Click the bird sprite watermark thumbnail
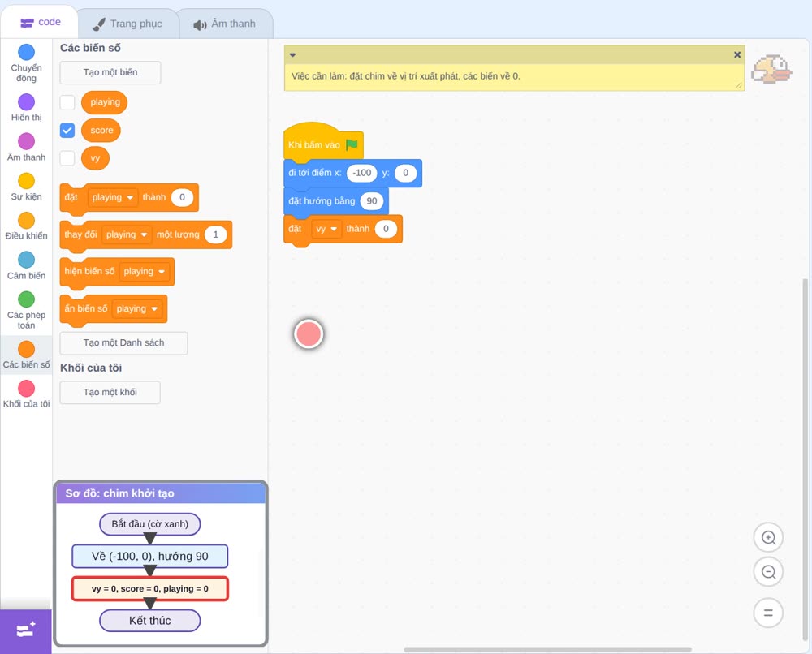The width and height of the screenshot is (812, 654). pos(771,69)
